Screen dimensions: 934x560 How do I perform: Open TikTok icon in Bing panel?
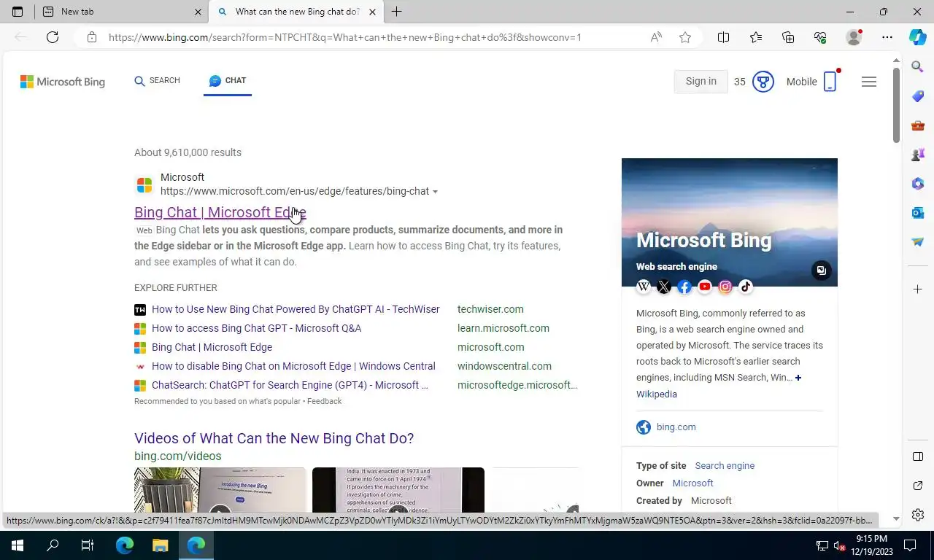pyautogui.click(x=746, y=287)
